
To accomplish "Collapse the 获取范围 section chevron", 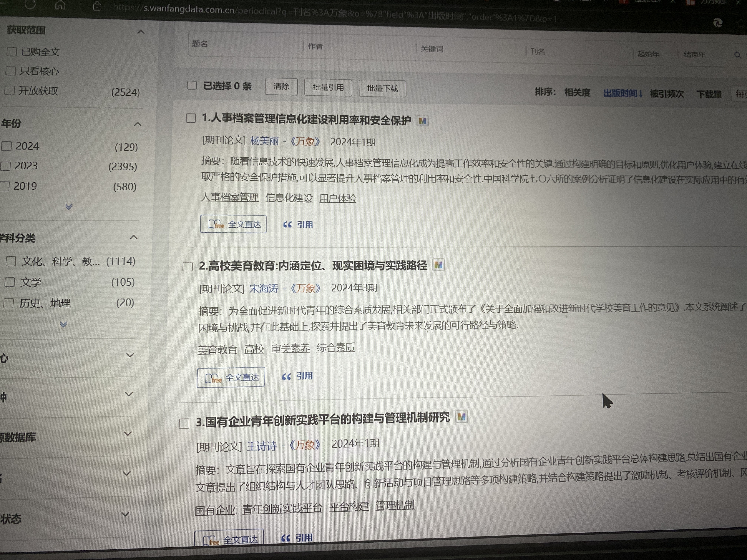I will click(x=141, y=32).
